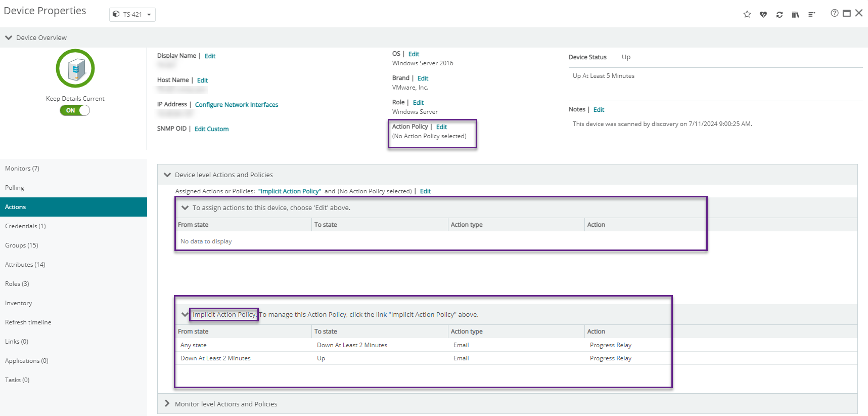Click Edit beside Assigned Actions or Policies
The width and height of the screenshot is (868, 416).
click(x=425, y=191)
